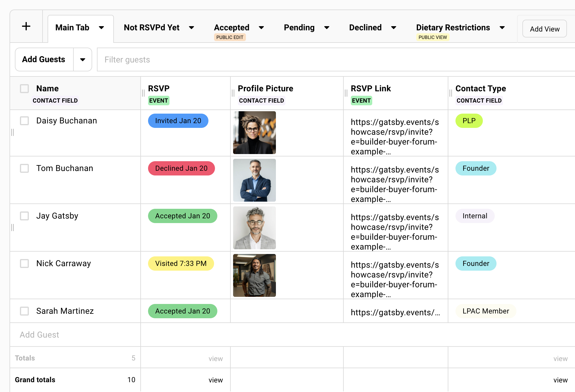Check the select-all checkbox in the Name header
The image size is (575, 392).
pos(24,88)
